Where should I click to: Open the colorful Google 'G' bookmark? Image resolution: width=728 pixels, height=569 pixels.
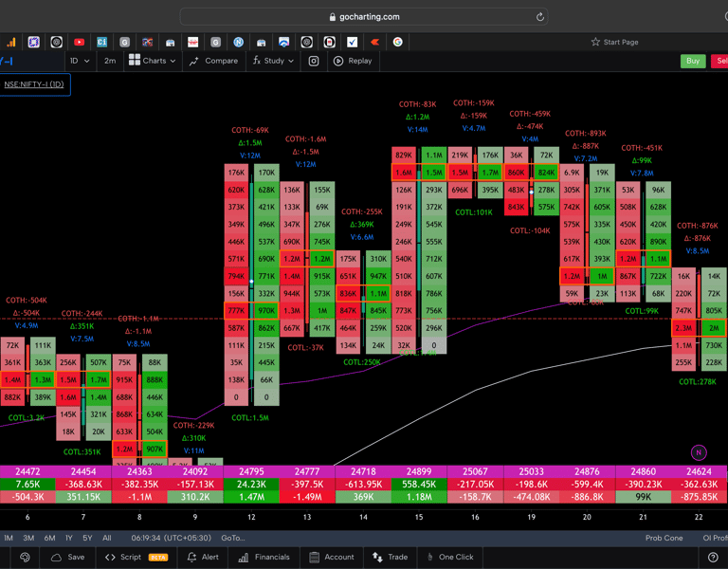click(x=397, y=43)
